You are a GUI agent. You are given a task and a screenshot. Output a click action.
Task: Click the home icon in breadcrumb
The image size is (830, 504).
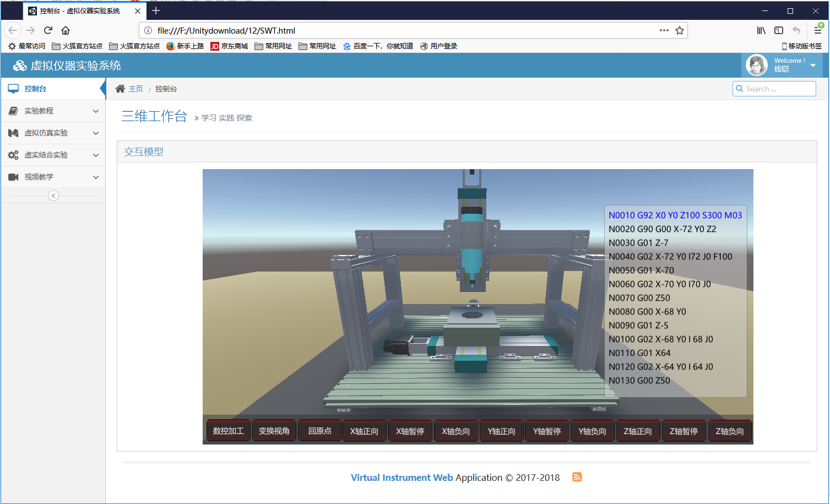(x=120, y=89)
